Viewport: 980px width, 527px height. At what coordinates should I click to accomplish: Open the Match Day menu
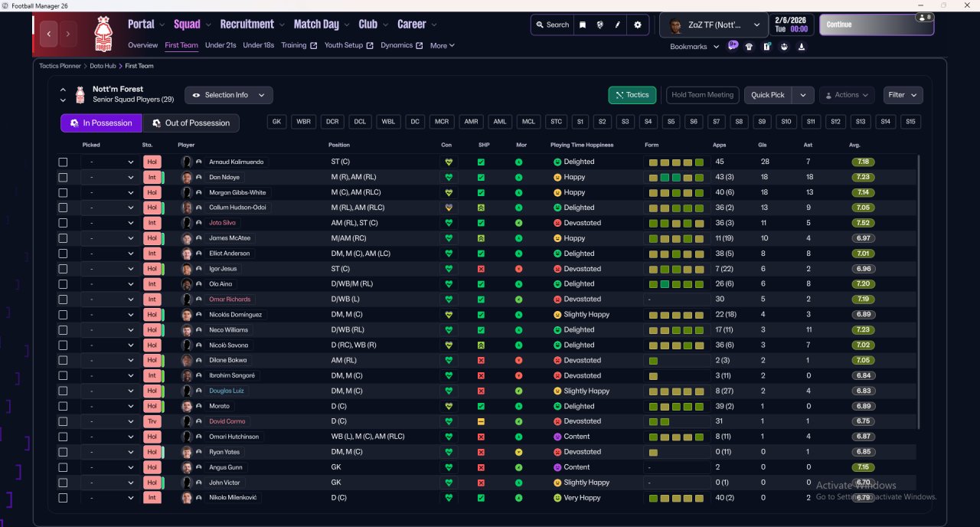click(x=322, y=25)
